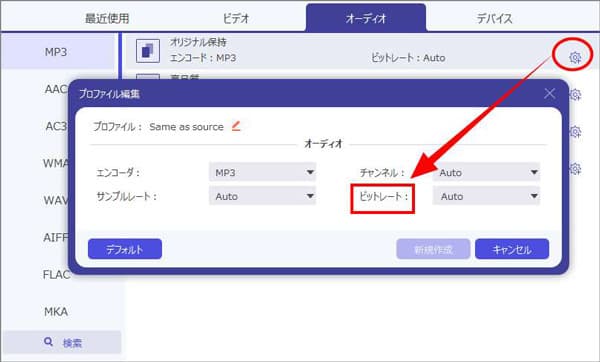This screenshot has width=600, height=362.
Task: Click the 新規作成 button
Action: click(x=433, y=249)
